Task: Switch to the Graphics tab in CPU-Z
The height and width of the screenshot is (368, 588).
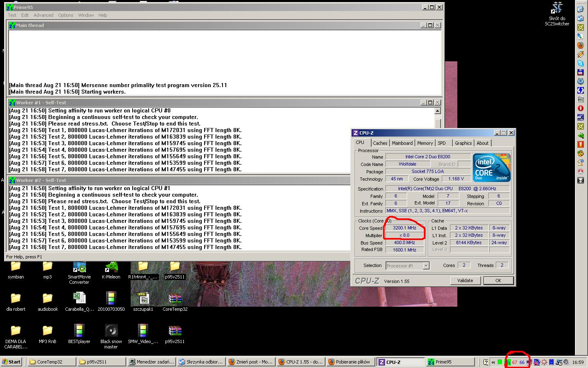Action: tap(463, 143)
